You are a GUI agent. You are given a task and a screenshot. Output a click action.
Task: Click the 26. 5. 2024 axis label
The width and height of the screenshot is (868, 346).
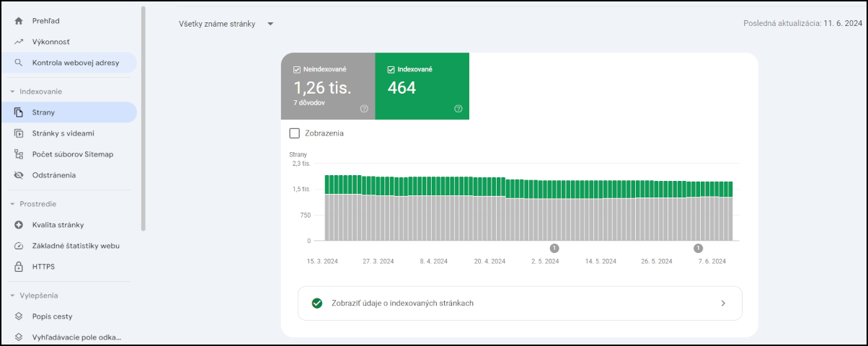(x=657, y=262)
